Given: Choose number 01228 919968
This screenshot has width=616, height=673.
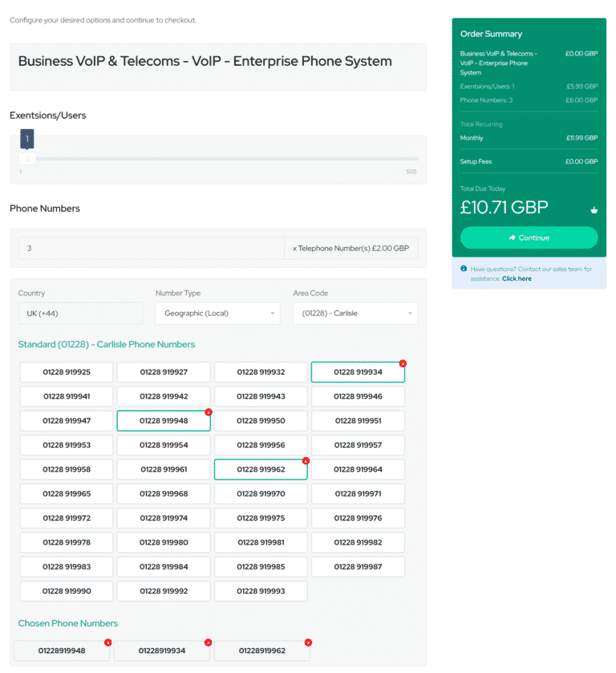Looking at the screenshot, I should click(x=164, y=493).
